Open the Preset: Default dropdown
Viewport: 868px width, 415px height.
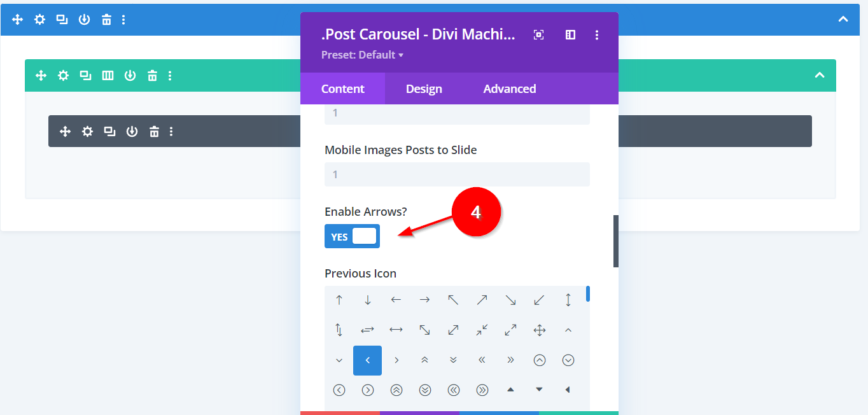coord(362,55)
